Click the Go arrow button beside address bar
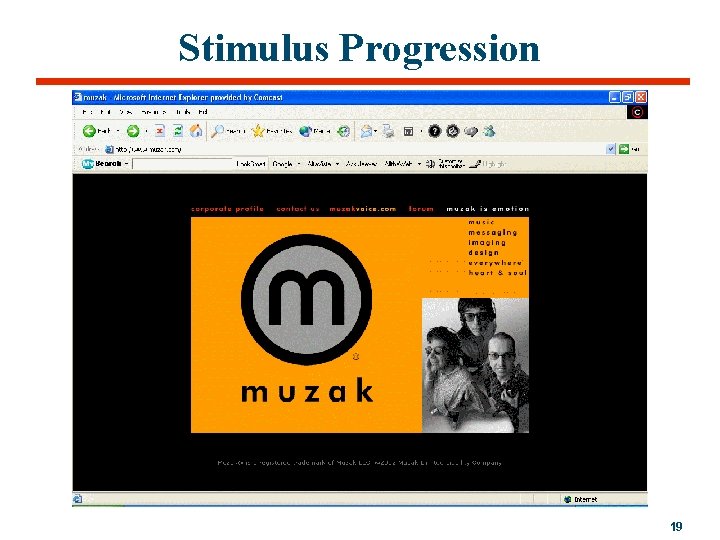Image resolution: width=720 pixels, height=540 pixels. click(624, 149)
